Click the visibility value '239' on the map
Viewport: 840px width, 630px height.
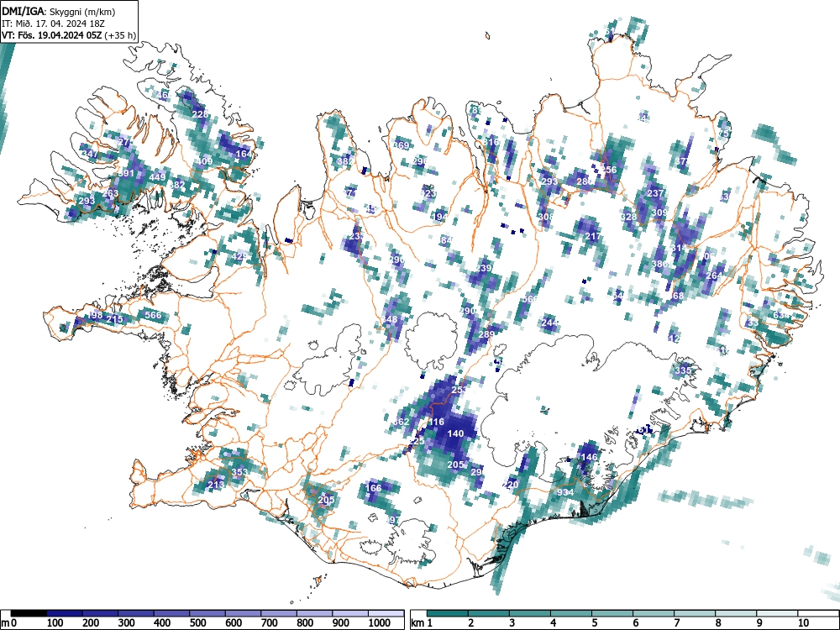pyautogui.click(x=484, y=268)
